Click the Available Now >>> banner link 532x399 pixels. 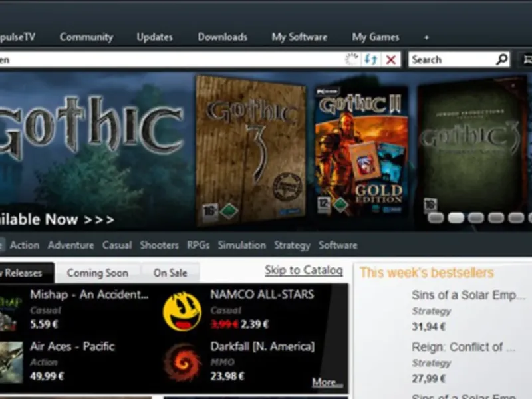[x=57, y=220]
